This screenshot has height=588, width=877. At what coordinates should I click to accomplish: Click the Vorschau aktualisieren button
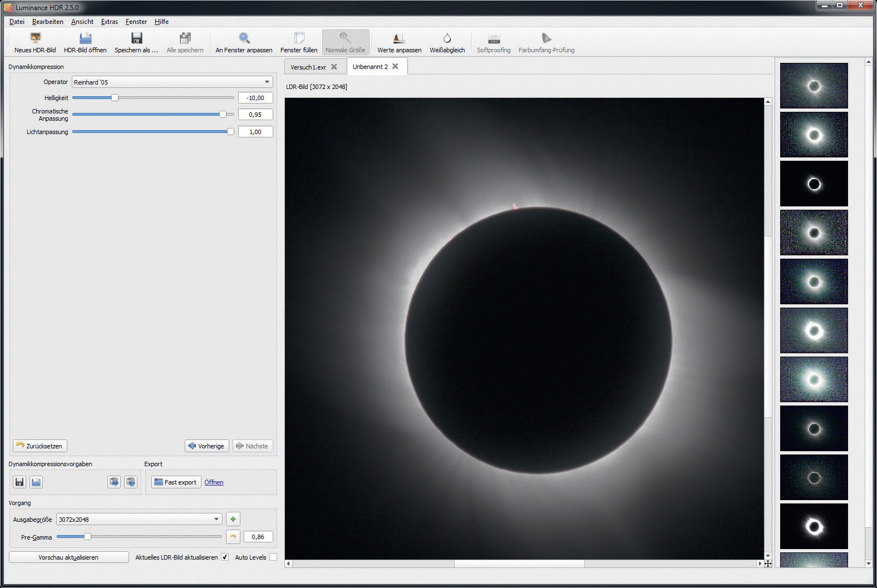click(68, 557)
